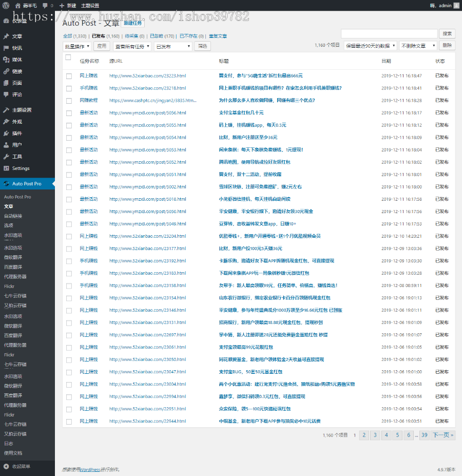
Task: Tick checkbox for the 网赚教程 row
Action: click(69, 101)
